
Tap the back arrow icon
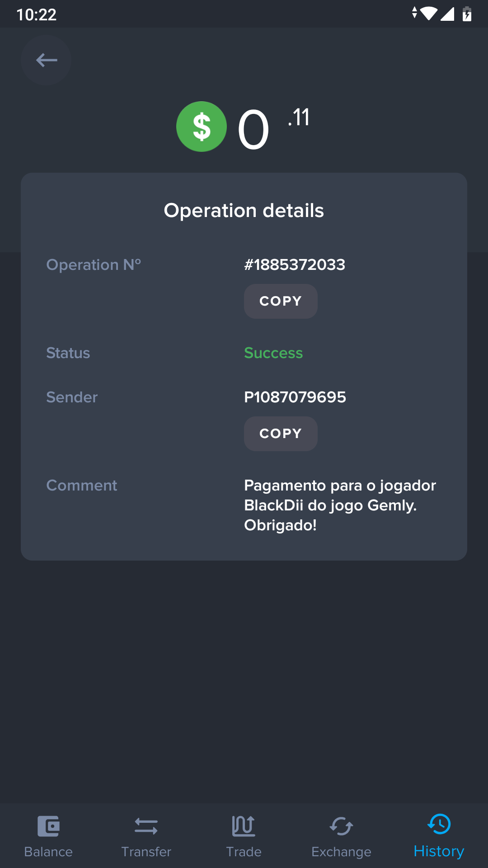(x=46, y=60)
